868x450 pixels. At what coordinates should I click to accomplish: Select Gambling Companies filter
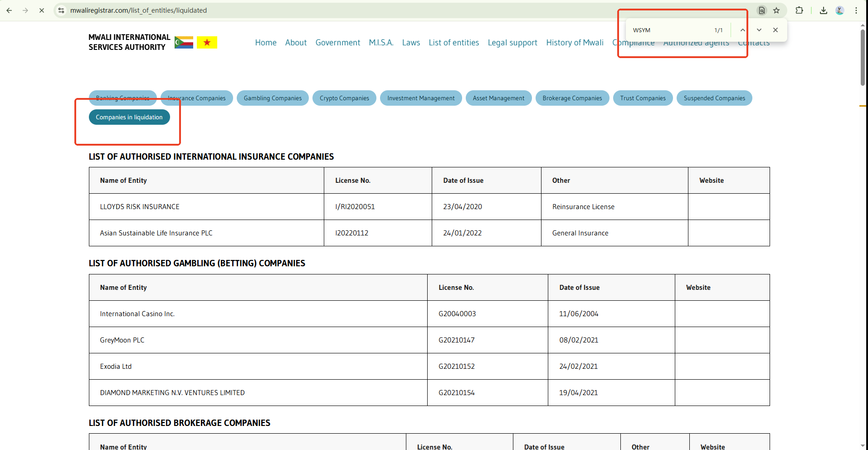pos(273,98)
